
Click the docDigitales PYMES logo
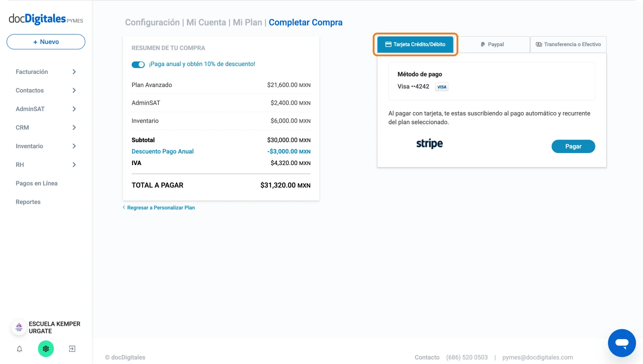46,19
